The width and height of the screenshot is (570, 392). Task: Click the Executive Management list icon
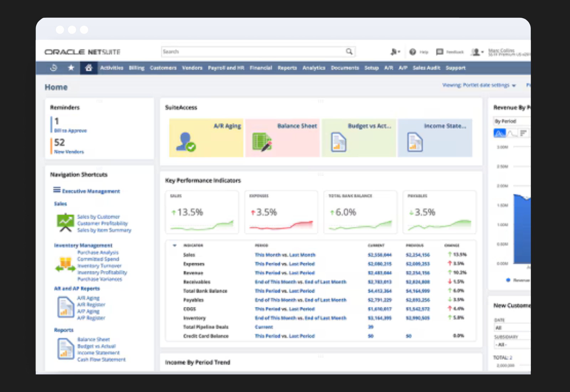(57, 190)
